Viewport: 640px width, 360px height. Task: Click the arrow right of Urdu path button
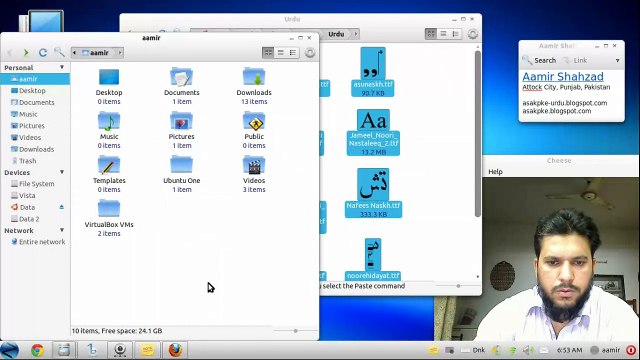coord(356,34)
